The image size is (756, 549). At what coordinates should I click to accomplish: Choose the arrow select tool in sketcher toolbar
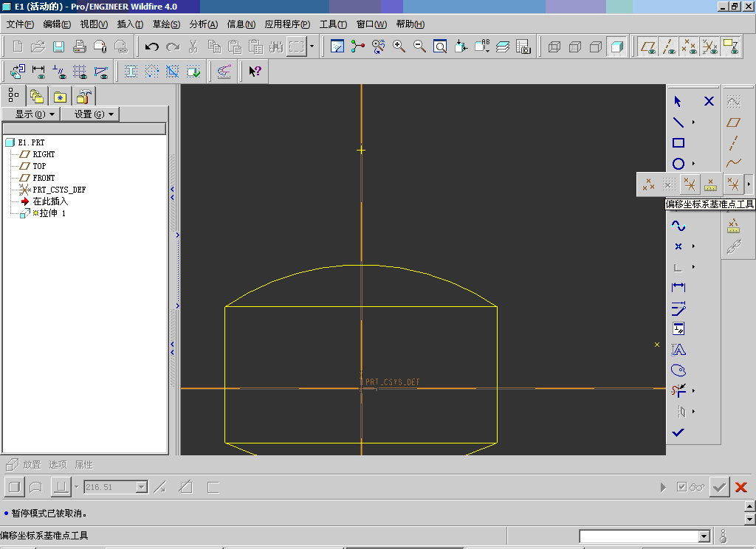pos(678,101)
